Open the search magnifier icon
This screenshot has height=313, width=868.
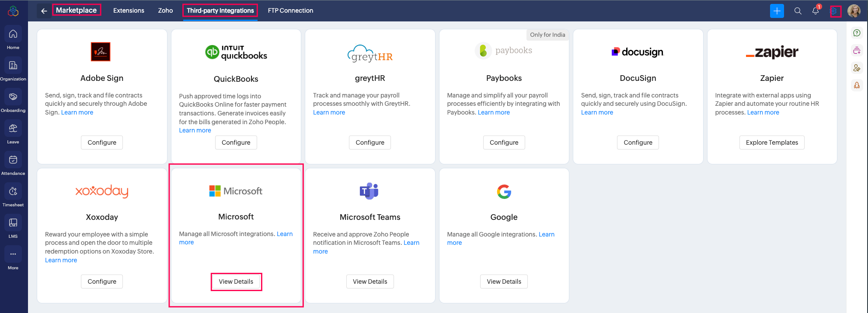798,11
